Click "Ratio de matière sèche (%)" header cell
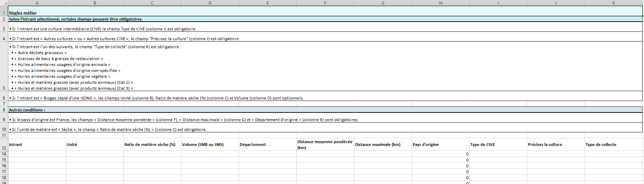Image resolution: width=644 pixels, height=184 pixels. 152,145
